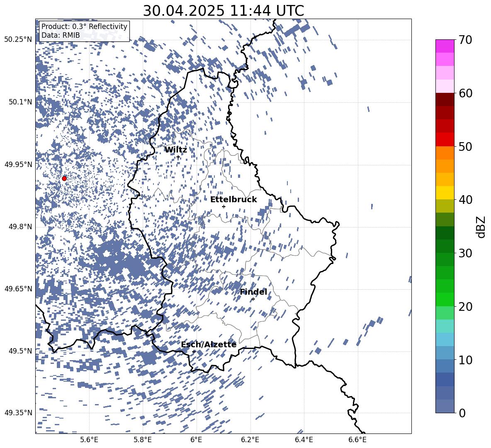Click the latitude label 49.65°N
This screenshot has height=448, width=491.
[19, 288]
